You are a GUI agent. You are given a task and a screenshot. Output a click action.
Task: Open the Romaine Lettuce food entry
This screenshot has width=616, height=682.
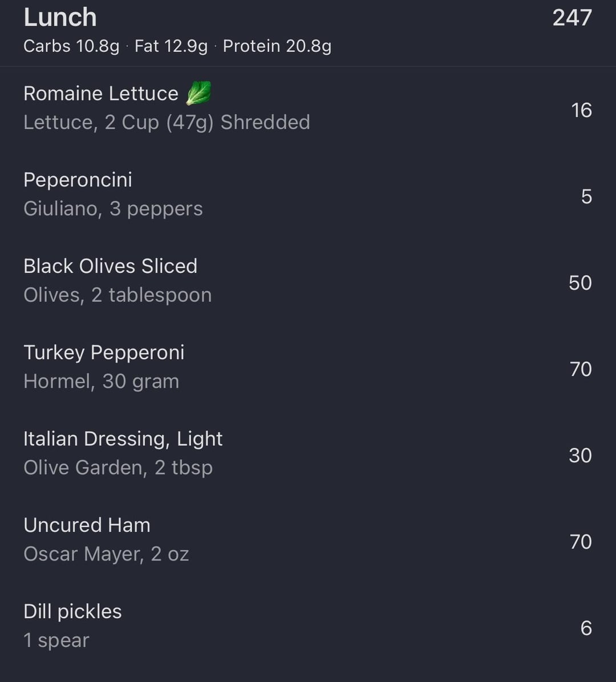coord(308,108)
